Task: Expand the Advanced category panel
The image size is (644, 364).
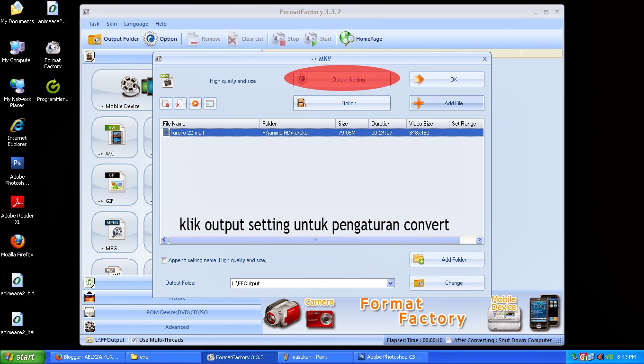Action: click(177, 327)
